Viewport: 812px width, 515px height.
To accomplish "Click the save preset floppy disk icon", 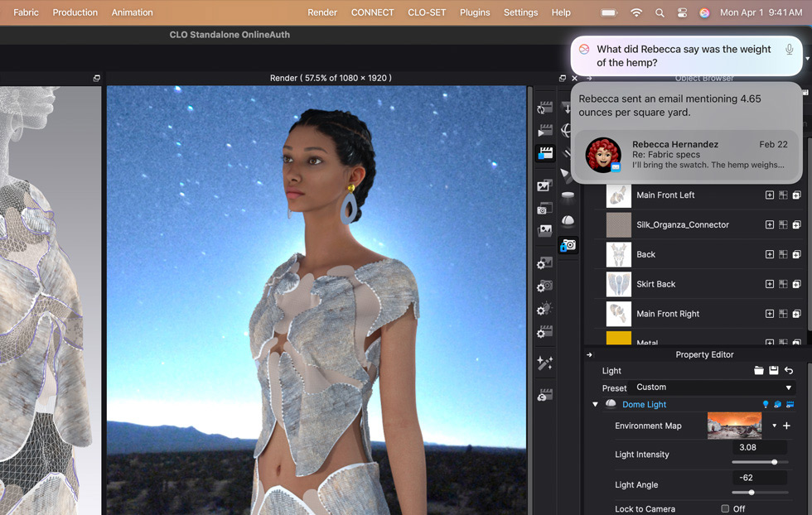I will point(774,371).
